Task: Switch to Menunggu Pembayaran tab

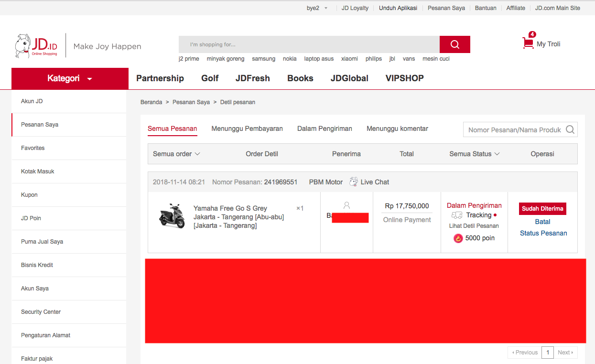Action: (x=247, y=128)
